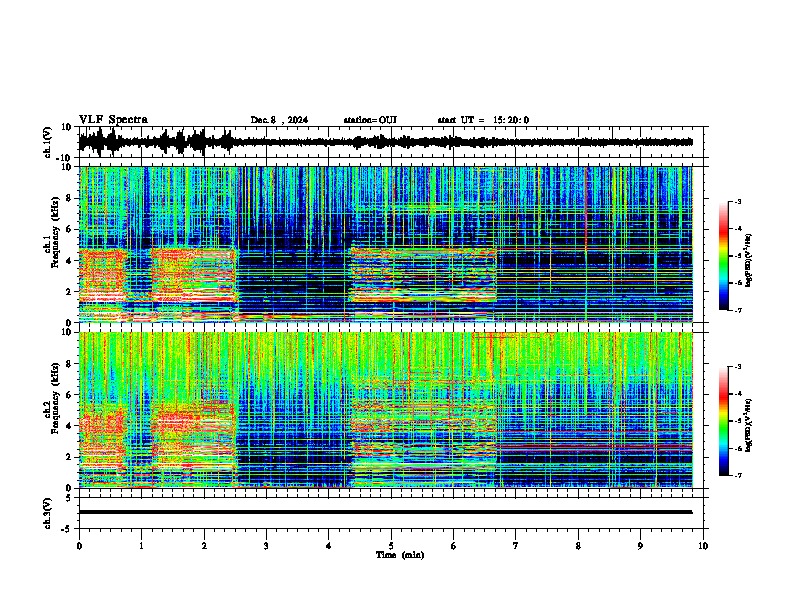Click the "VLF Spectra" title text

coord(113,120)
